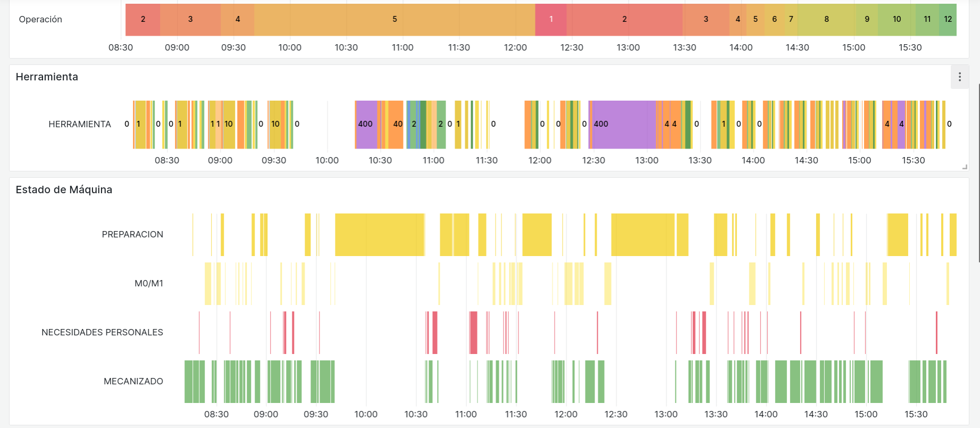Click the Herramienta panel resize handle
Image resolution: width=980 pixels, height=428 pixels.
pyautogui.click(x=965, y=167)
